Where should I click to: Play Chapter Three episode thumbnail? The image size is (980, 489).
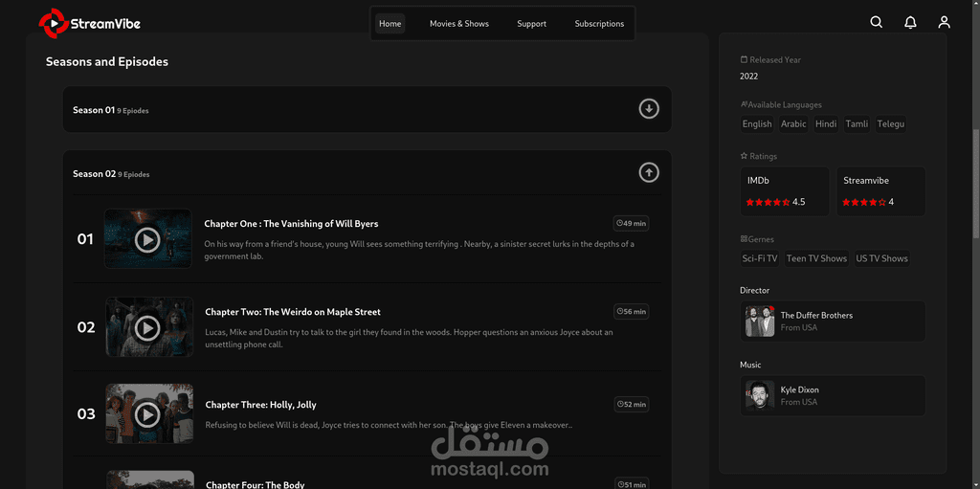coord(148,413)
